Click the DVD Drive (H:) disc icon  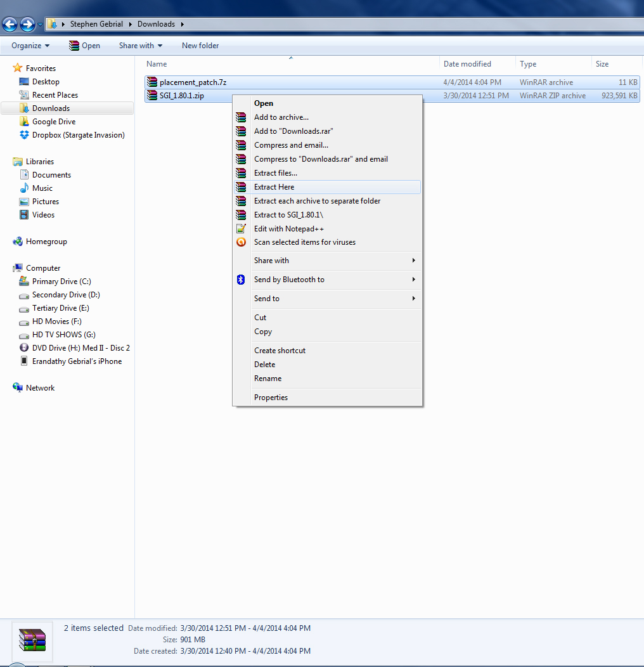[x=24, y=347]
